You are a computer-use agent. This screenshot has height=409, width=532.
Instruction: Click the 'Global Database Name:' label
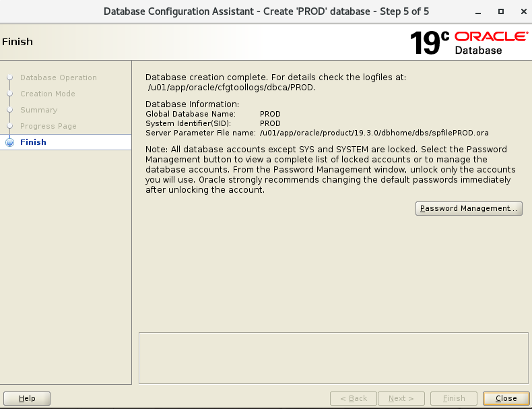191,114
